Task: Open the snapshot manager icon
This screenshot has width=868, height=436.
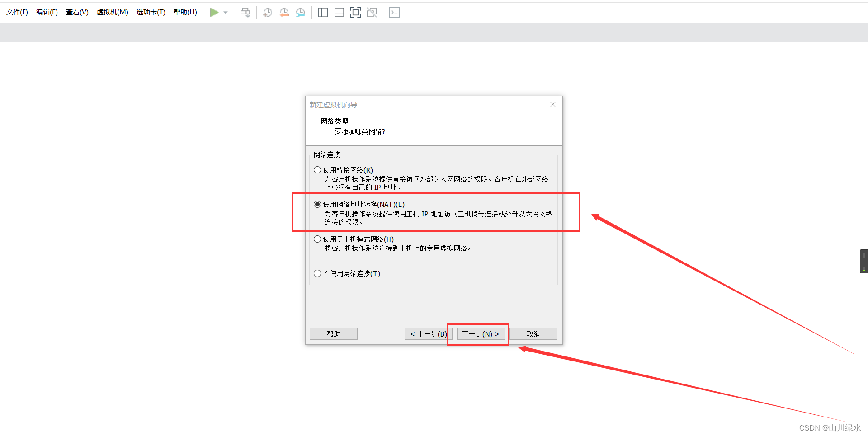Action: pyautogui.click(x=301, y=12)
